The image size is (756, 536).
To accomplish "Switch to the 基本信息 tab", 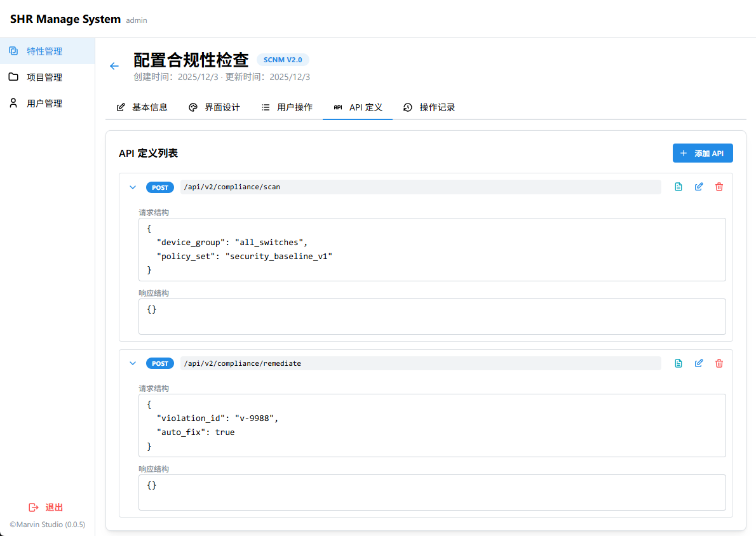I will [x=142, y=107].
